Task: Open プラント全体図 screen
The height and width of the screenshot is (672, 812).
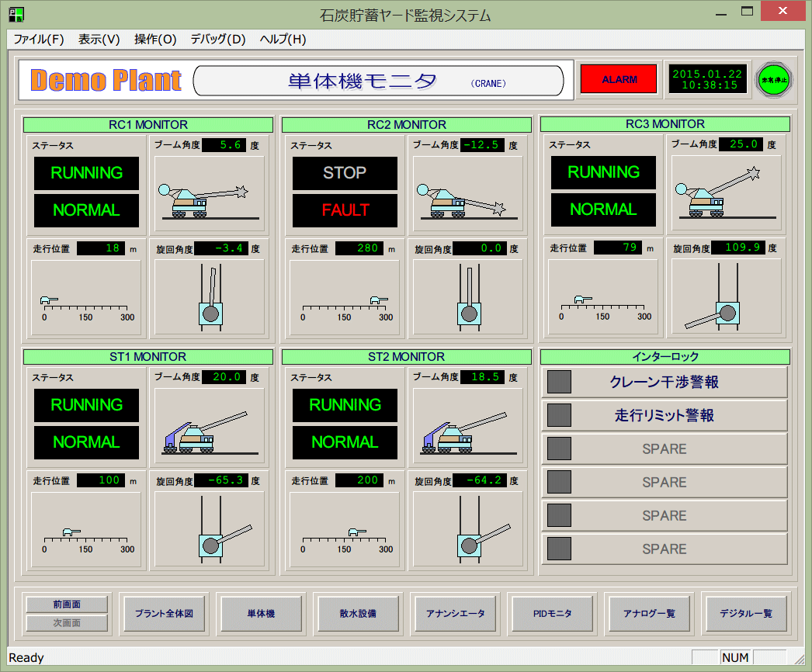Action: 164,614
